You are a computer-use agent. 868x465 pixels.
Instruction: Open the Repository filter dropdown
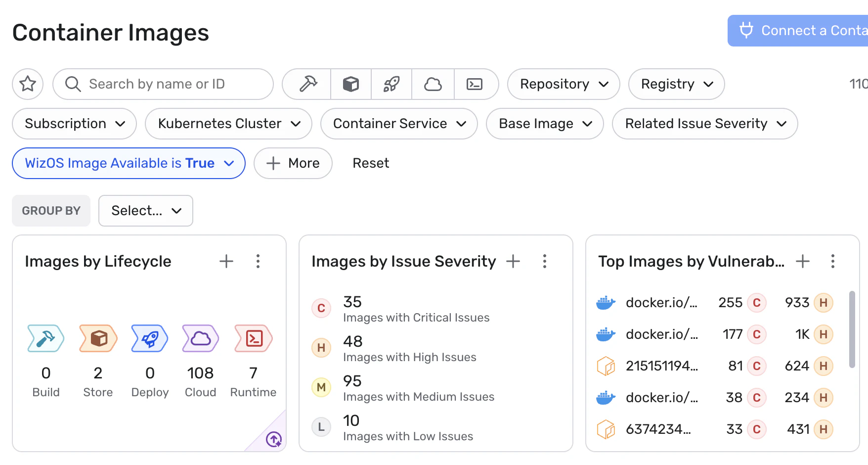coord(564,84)
